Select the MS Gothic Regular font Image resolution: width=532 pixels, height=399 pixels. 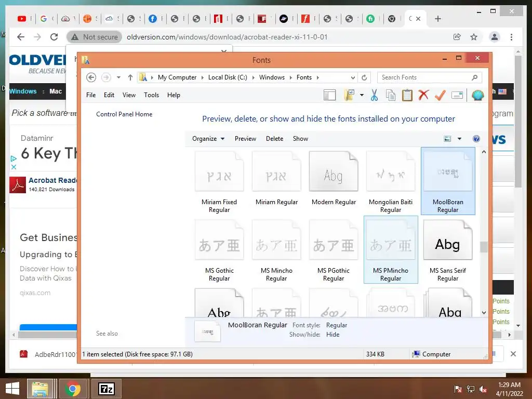pos(219,250)
